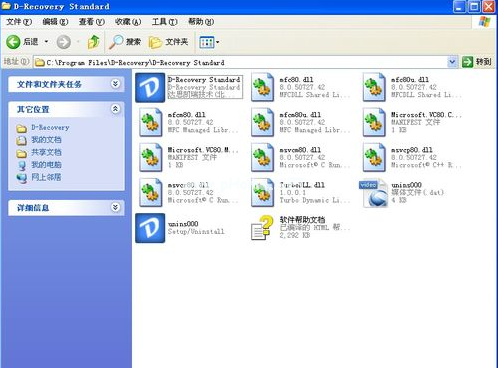This screenshot has width=498, height=386.
Task: Click the mfcm80u.dll file name text
Action: pos(300,115)
